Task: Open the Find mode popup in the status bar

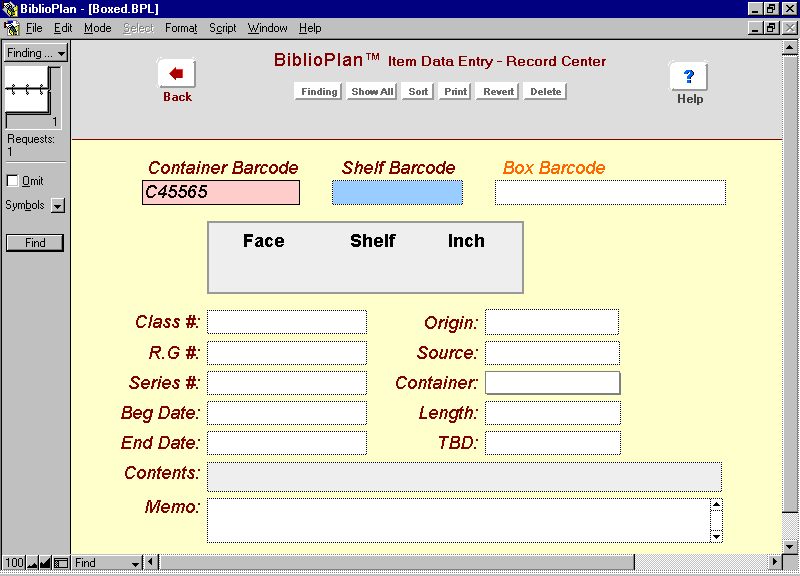Action: click(107, 563)
